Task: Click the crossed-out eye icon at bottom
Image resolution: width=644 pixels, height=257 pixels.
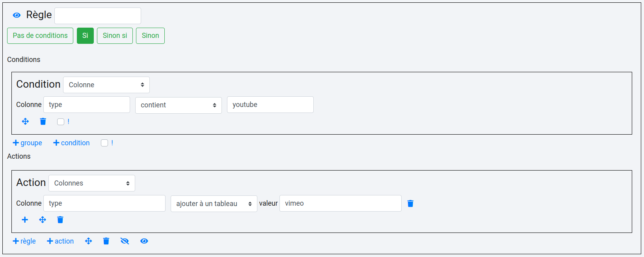Action: pyautogui.click(x=125, y=241)
